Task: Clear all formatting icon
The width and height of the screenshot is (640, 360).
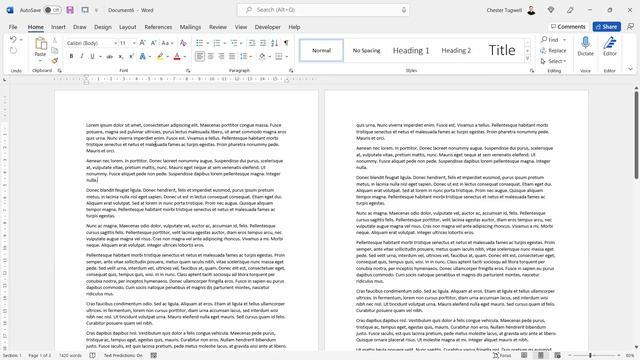Action: tap(183, 43)
